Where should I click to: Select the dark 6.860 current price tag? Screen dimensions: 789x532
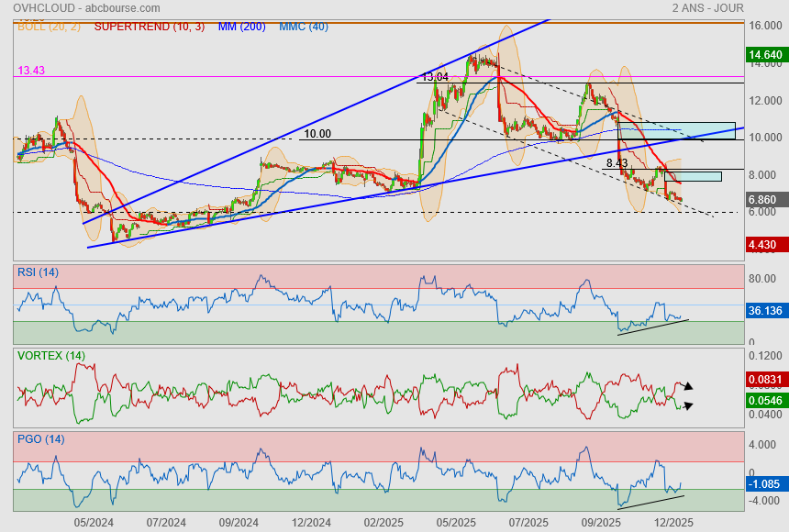click(765, 199)
